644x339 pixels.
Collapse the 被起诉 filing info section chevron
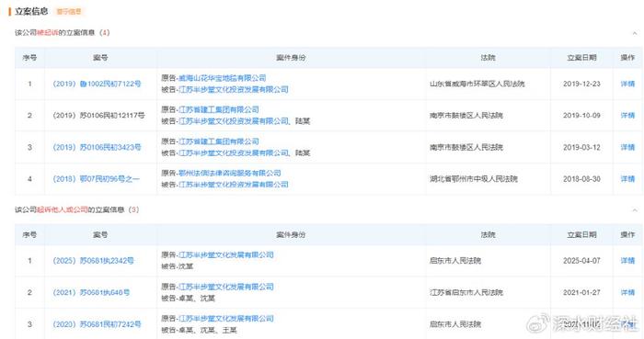click(635, 33)
